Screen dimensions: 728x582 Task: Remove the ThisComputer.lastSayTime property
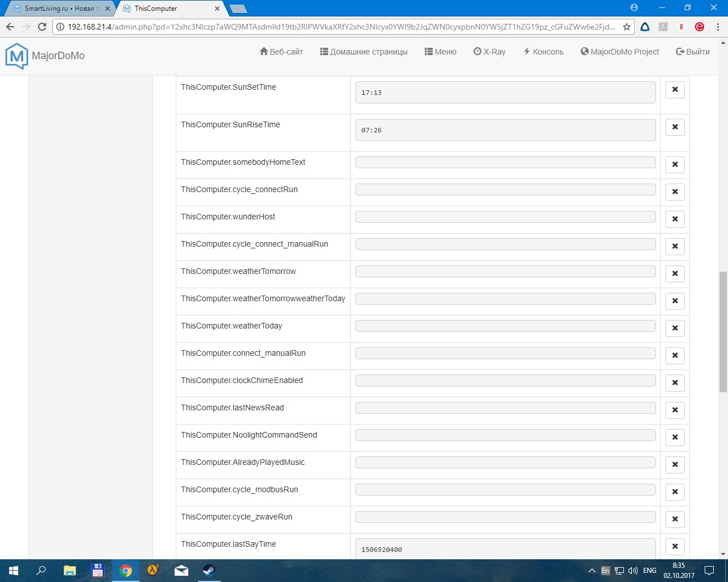(x=675, y=546)
